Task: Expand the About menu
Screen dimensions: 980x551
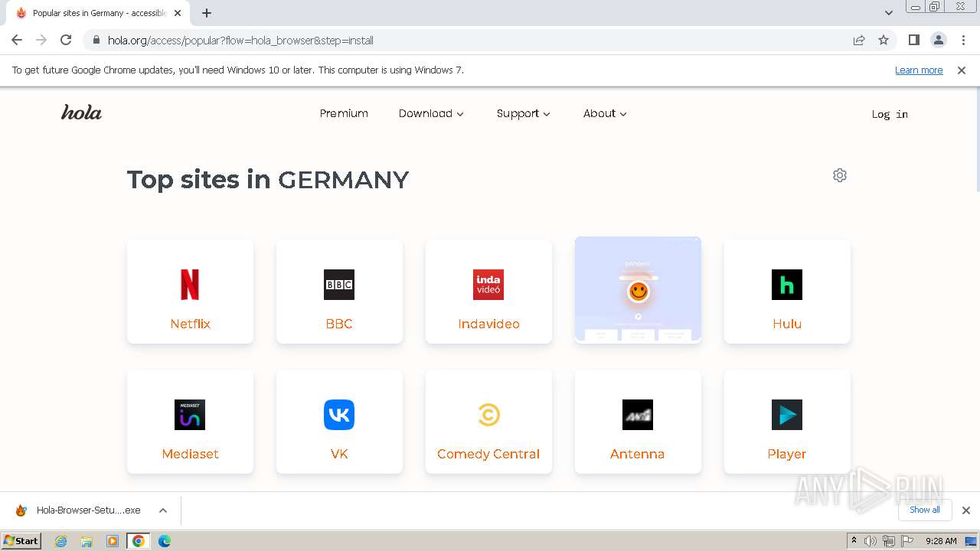Action: point(605,113)
